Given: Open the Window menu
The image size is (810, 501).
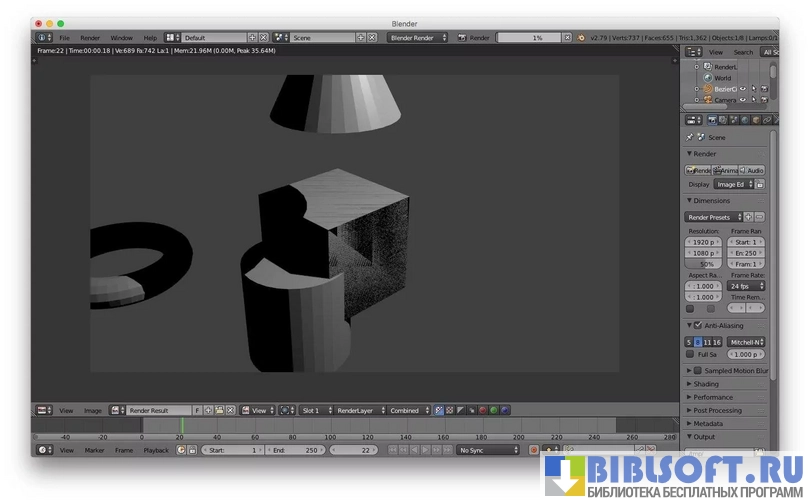Looking at the screenshot, I should coord(121,38).
